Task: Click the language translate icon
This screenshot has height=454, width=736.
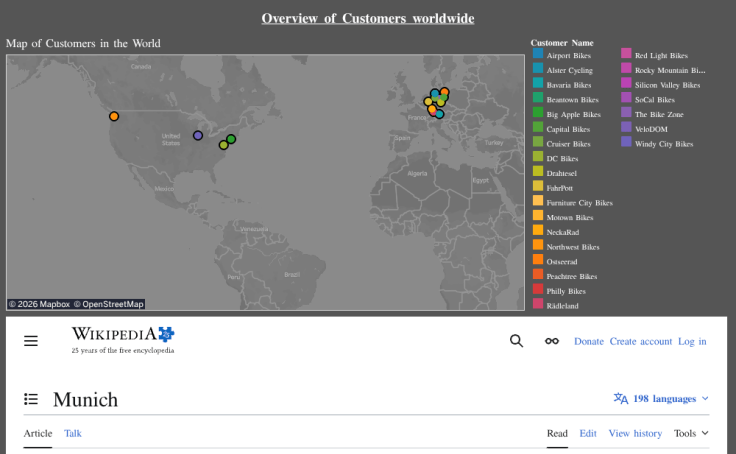Action: [x=621, y=399]
